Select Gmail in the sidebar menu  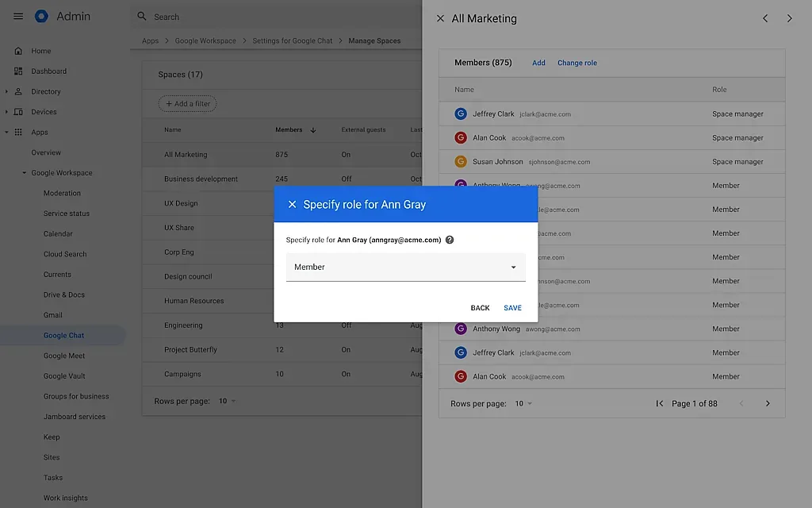pos(52,314)
